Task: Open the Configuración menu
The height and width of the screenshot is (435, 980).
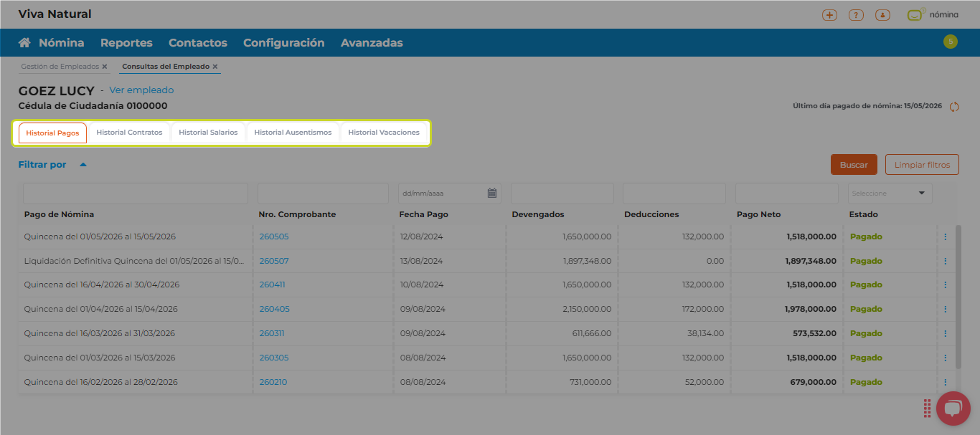Action: tap(283, 43)
